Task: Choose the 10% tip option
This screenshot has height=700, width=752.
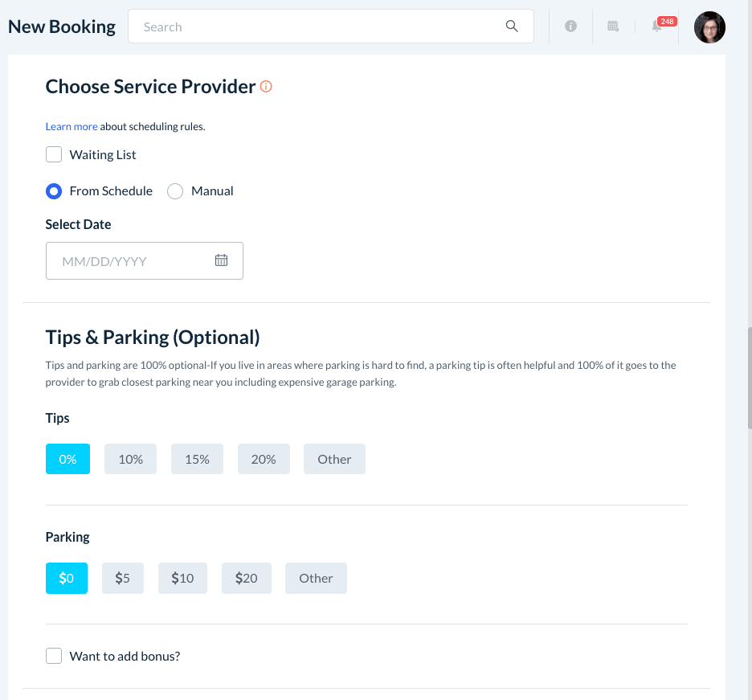Action: click(x=130, y=459)
